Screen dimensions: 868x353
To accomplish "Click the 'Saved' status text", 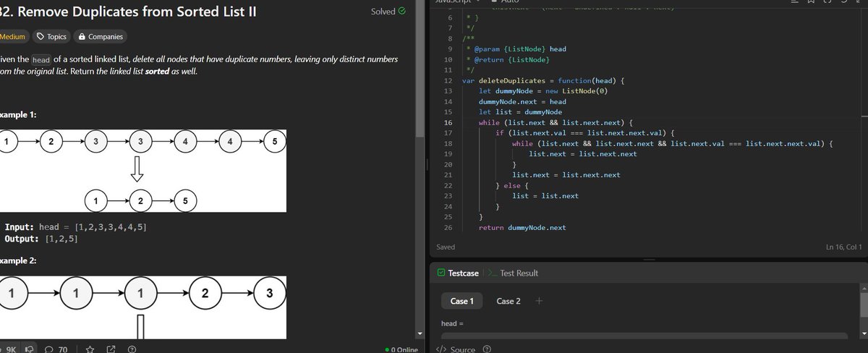I will tap(446, 247).
